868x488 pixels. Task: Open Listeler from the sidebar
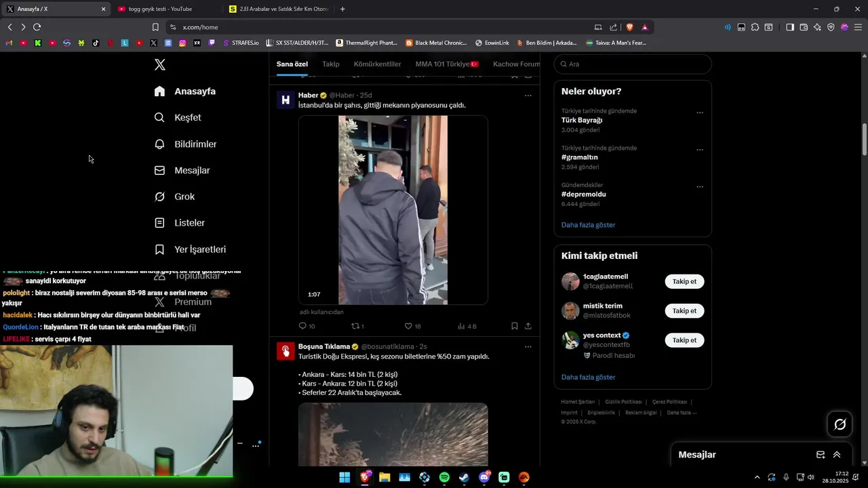(x=180, y=223)
